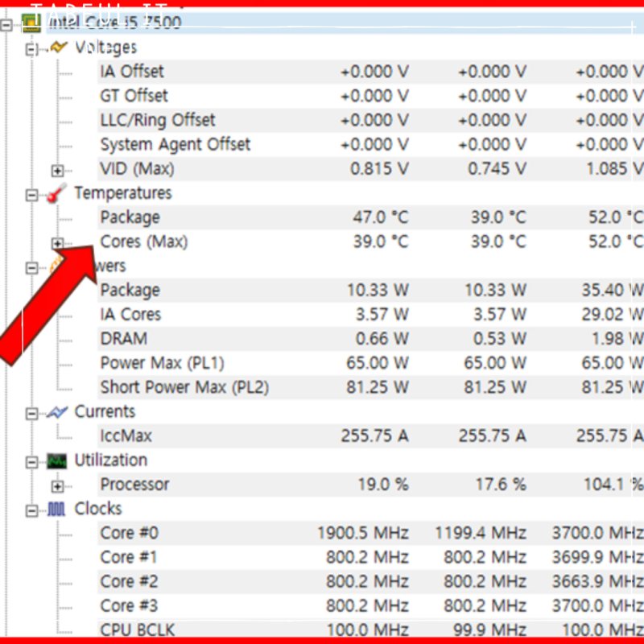
Task: Click the 1.085 V VID maximum value
Action: coord(614,169)
